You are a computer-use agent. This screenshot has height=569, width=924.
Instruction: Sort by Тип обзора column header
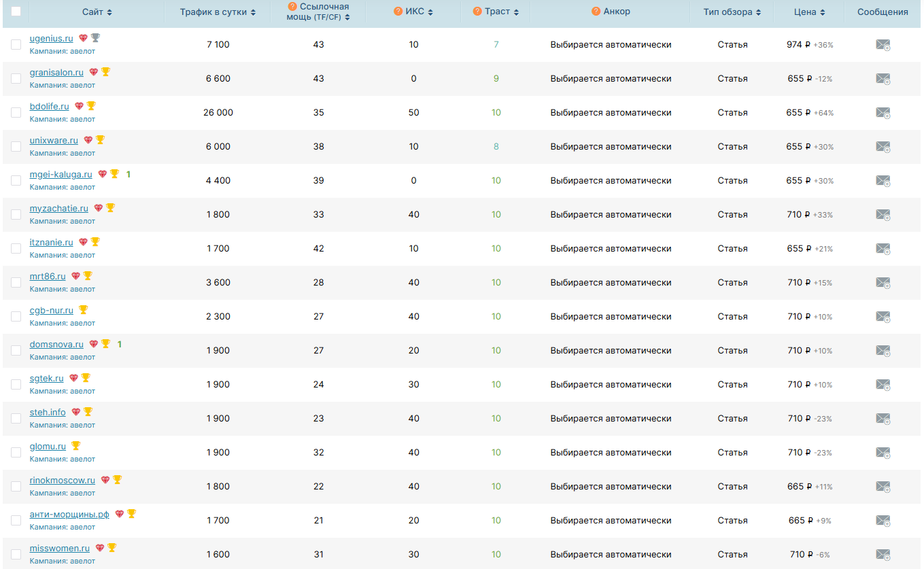pyautogui.click(x=732, y=12)
